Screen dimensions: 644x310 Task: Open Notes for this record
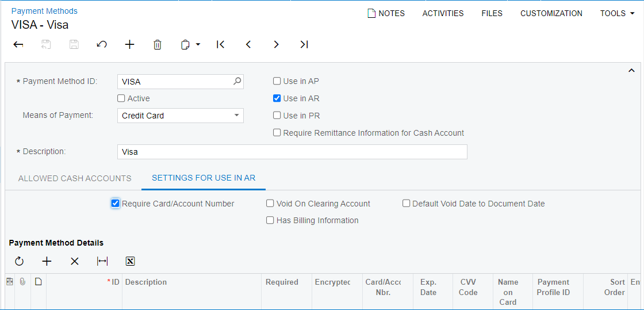386,14
